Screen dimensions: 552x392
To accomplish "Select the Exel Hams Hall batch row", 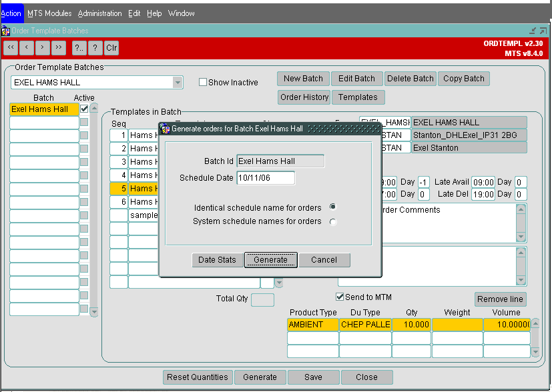I will [44, 109].
